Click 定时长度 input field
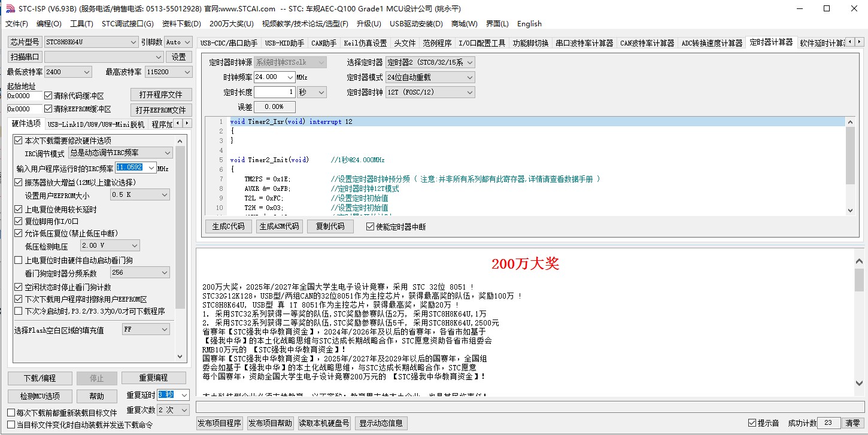Screen dimensions: 868x435 274,92
